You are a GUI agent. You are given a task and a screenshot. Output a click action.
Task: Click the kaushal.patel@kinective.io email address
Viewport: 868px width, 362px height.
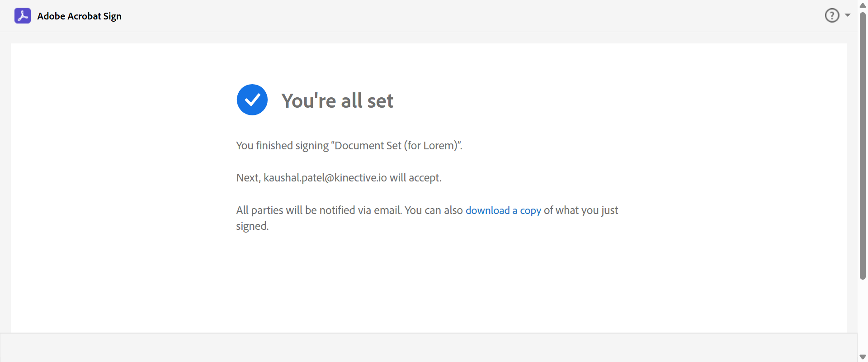pyautogui.click(x=325, y=178)
